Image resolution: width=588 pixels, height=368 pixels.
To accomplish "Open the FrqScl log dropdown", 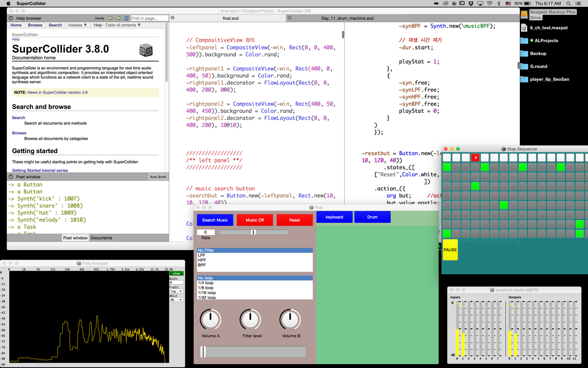I will click(x=177, y=291).
